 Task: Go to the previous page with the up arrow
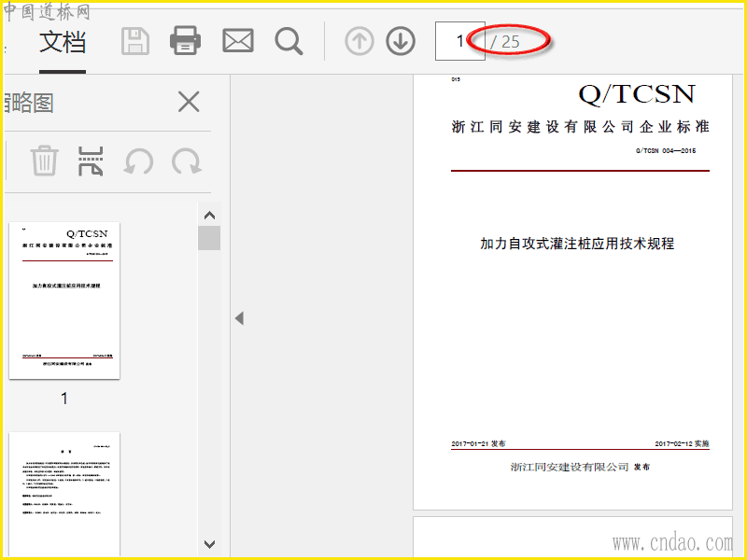point(359,41)
